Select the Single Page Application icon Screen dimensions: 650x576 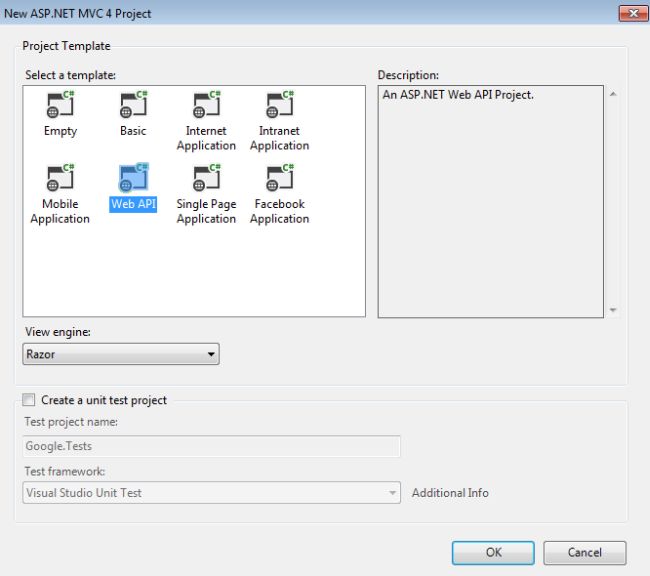206,178
